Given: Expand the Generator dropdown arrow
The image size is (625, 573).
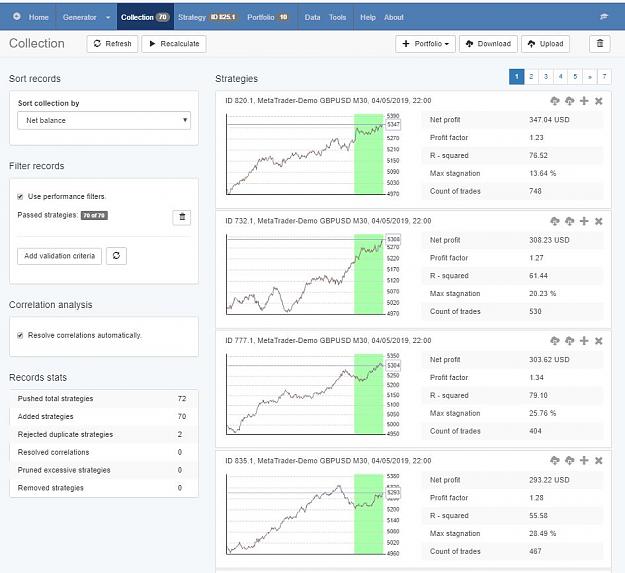Looking at the screenshot, I should click(108, 17).
